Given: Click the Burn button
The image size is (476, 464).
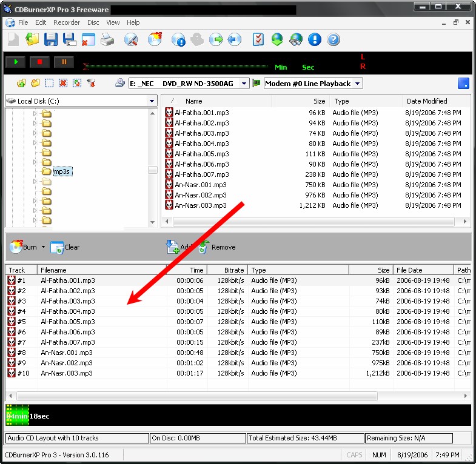Looking at the screenshot, I should pyautogui.click(x=24, y=247).
